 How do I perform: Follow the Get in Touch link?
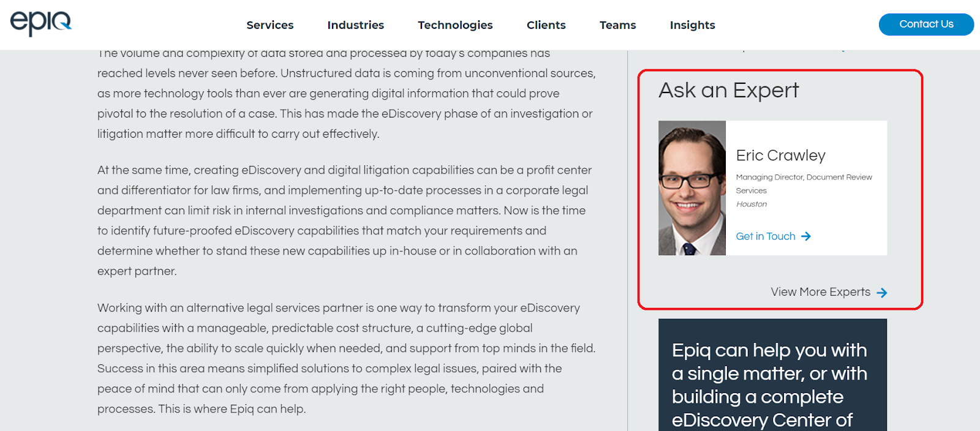766,236
